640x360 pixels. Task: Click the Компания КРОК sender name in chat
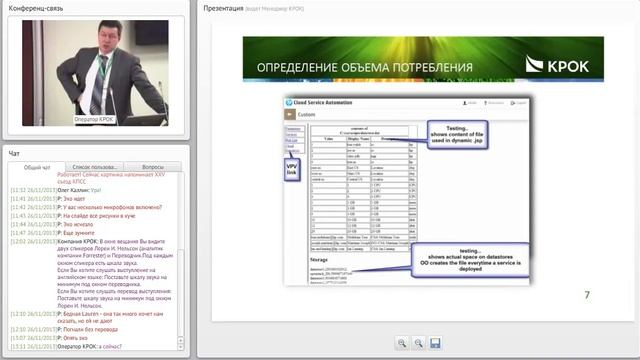click(x=78, y=242)
